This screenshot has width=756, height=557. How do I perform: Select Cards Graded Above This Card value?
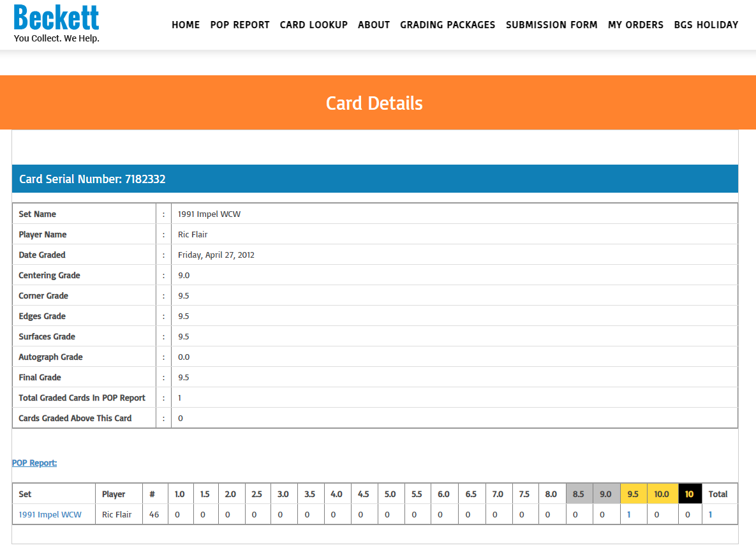pyautogui.click(x=181, y=418)
